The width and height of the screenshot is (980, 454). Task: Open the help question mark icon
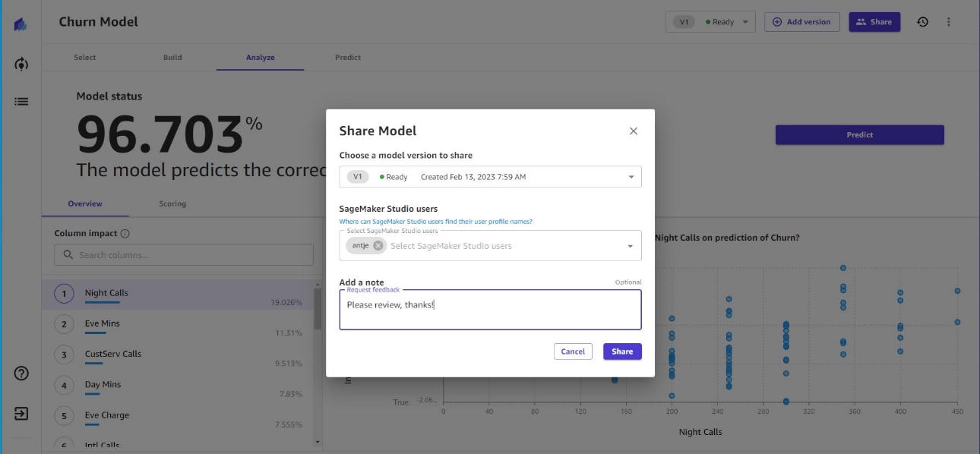pos(21,374)
